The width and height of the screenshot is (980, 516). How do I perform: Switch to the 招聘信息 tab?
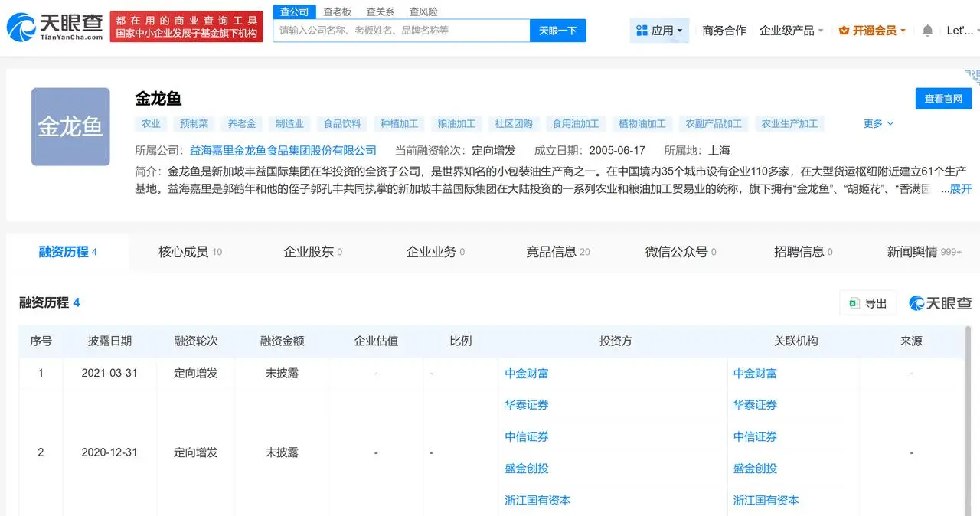point(803,252)
